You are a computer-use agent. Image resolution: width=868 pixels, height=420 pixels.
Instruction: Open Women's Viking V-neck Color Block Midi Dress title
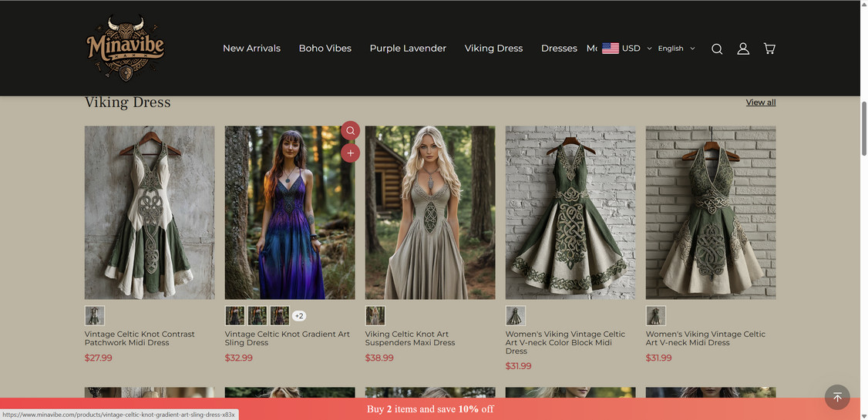(565, 342)
